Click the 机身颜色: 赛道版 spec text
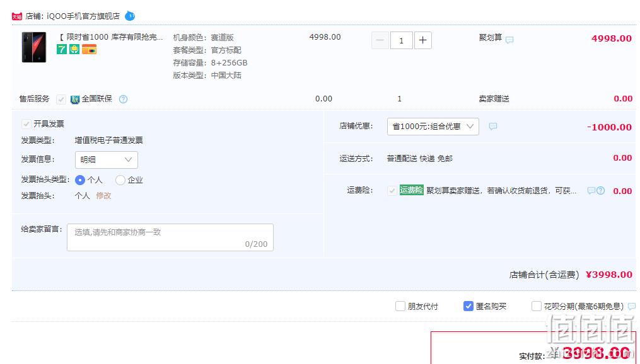 (x=203, y=38)
